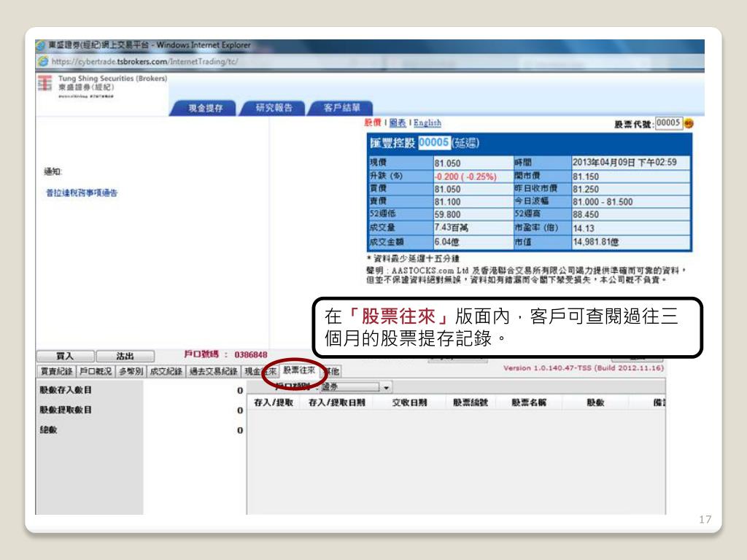Switch to the 買賣紀錄 tab

(x=56, y=371)
